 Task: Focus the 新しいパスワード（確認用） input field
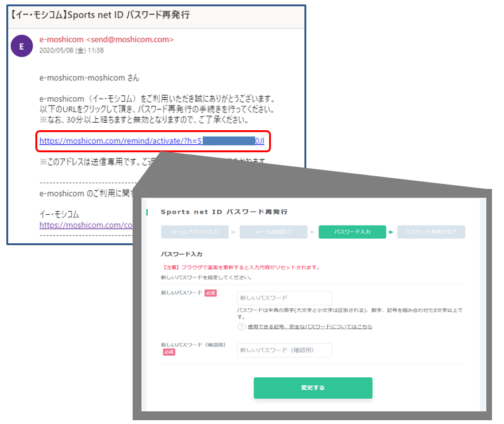pos(284,350)
